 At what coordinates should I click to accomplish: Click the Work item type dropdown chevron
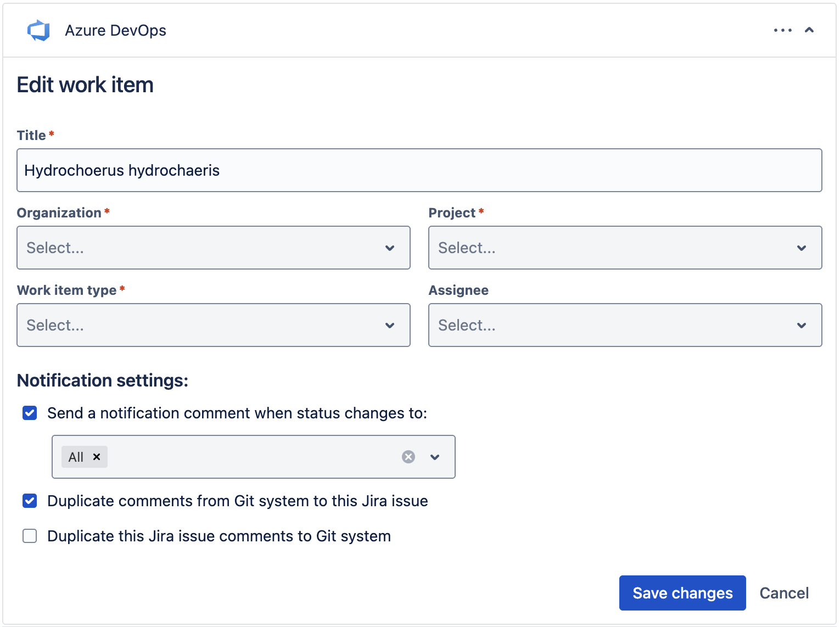click(390, 326)
